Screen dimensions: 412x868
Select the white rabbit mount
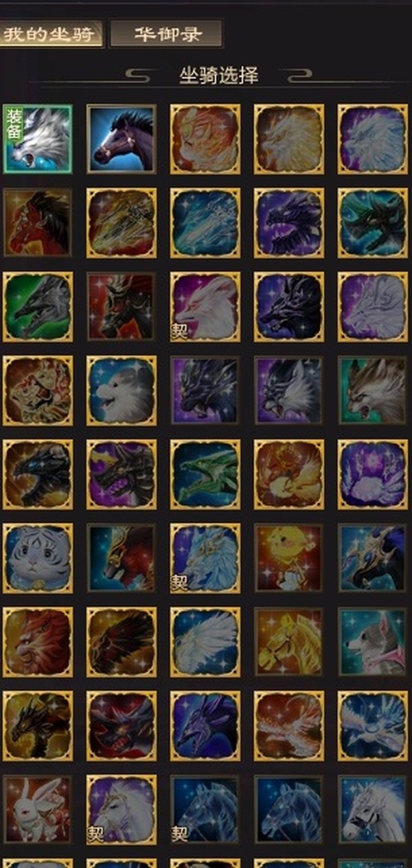pyautogui.click(x=38, y=810)
